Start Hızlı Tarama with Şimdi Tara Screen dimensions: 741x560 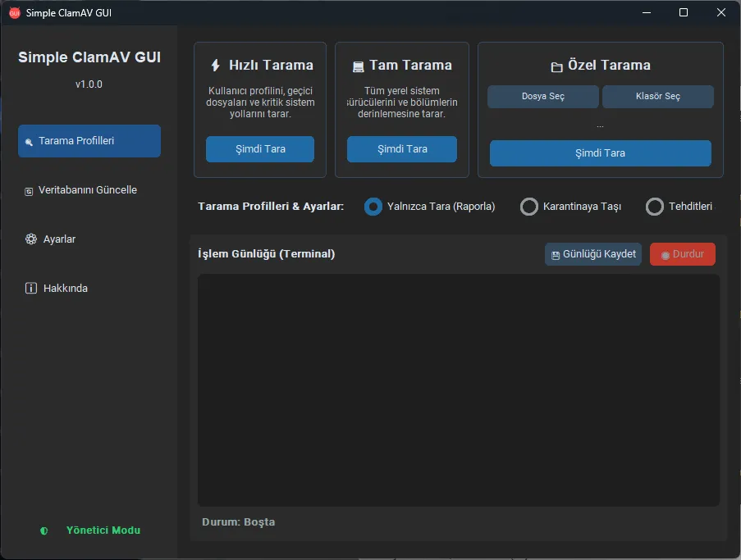[260, 149]
